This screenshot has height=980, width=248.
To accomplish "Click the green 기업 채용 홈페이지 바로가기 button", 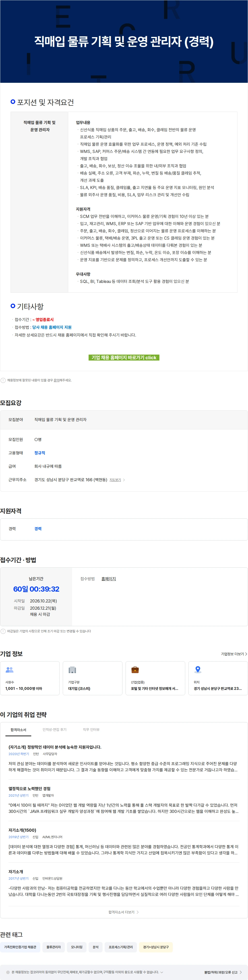I will point(124,357).
